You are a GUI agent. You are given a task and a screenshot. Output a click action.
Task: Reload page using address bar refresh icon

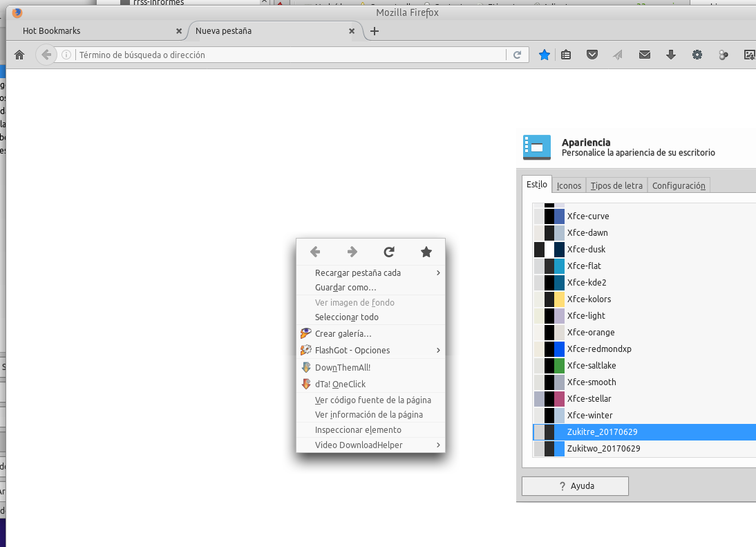pos(518,55)
